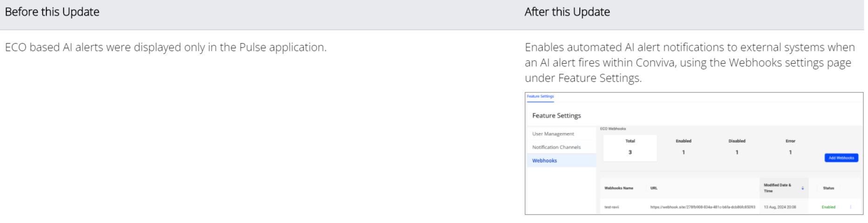Click the URL column header
Viewport: 868px width, 223px height.
click(654, 188)
